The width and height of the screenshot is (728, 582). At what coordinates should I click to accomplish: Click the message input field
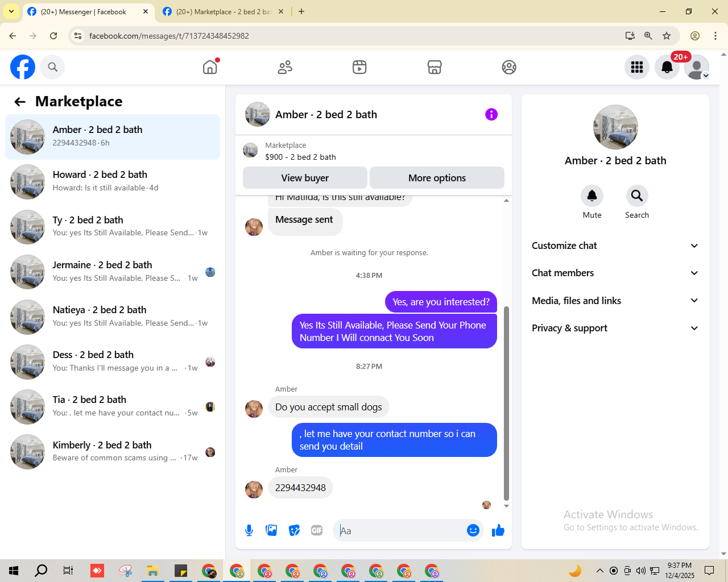(400, 530)
